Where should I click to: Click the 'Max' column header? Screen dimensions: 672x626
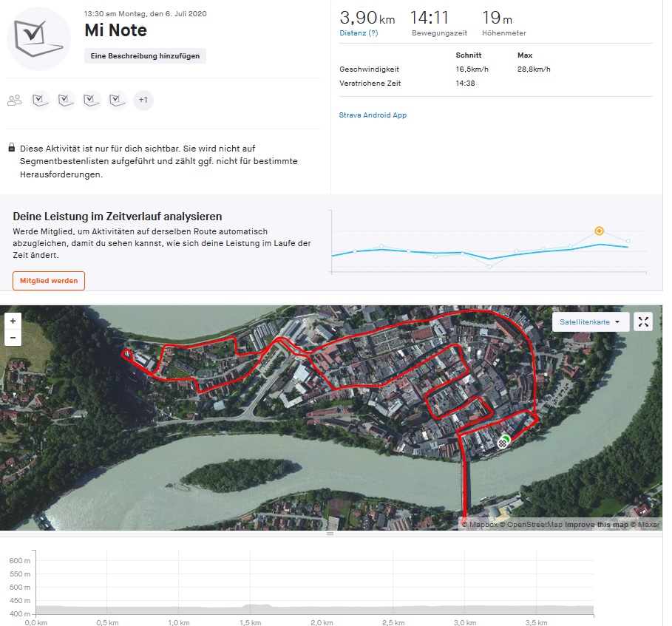(525, 55)
